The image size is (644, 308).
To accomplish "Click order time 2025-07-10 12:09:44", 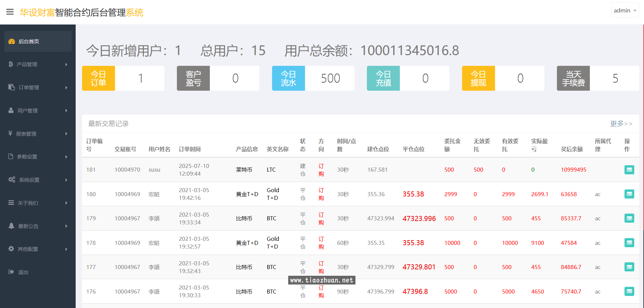I will 194,170.
